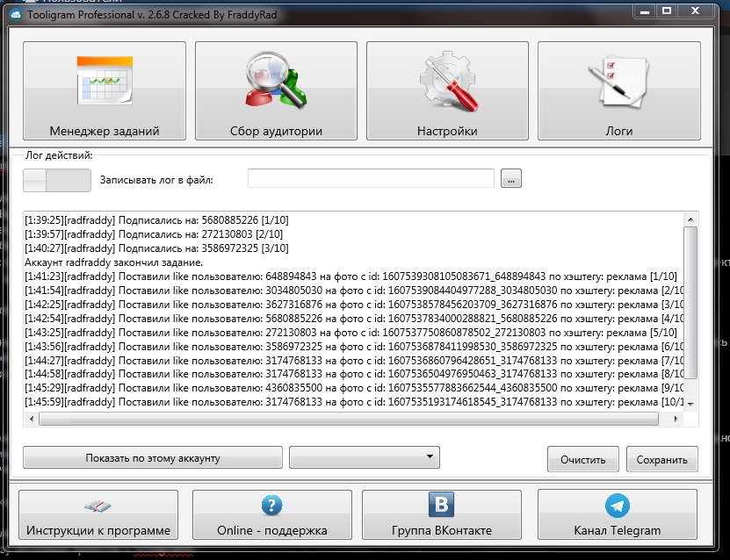Select the log entry timestamped 1:43:25

point(351,333)
